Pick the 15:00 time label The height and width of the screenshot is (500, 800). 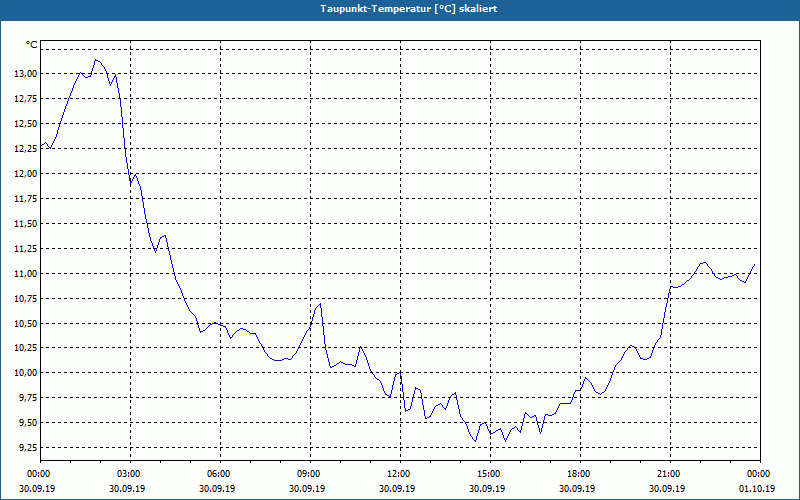[487, 474]
